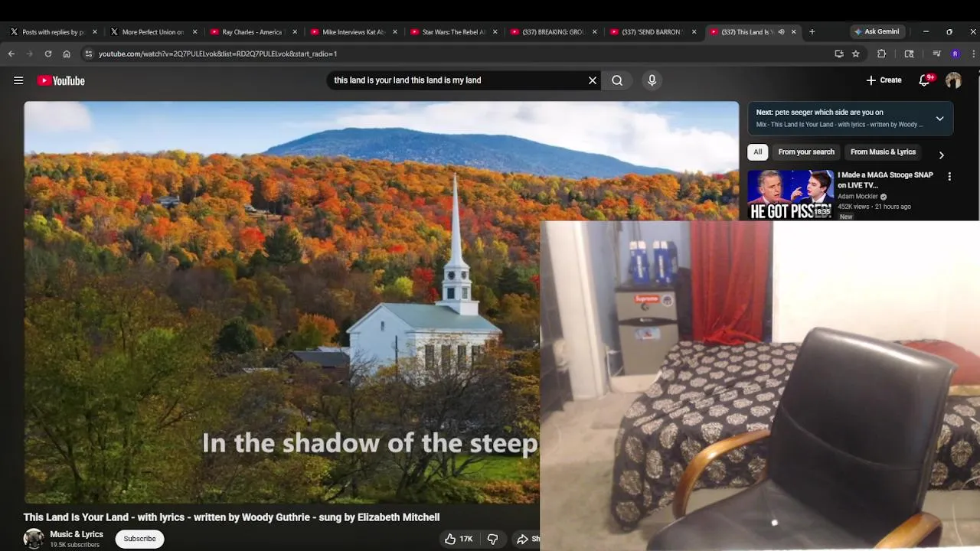980x551 pixels.
Task: View site information icon in address bar
Action: 89,54
